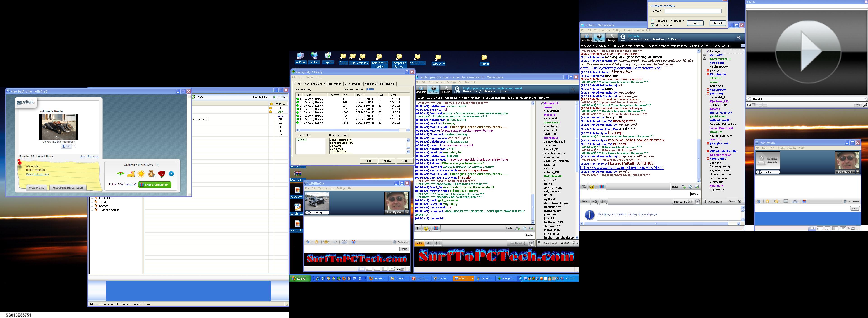Open Da Puter desktop icon
868x318 pixels.
(x=300, y=58)
